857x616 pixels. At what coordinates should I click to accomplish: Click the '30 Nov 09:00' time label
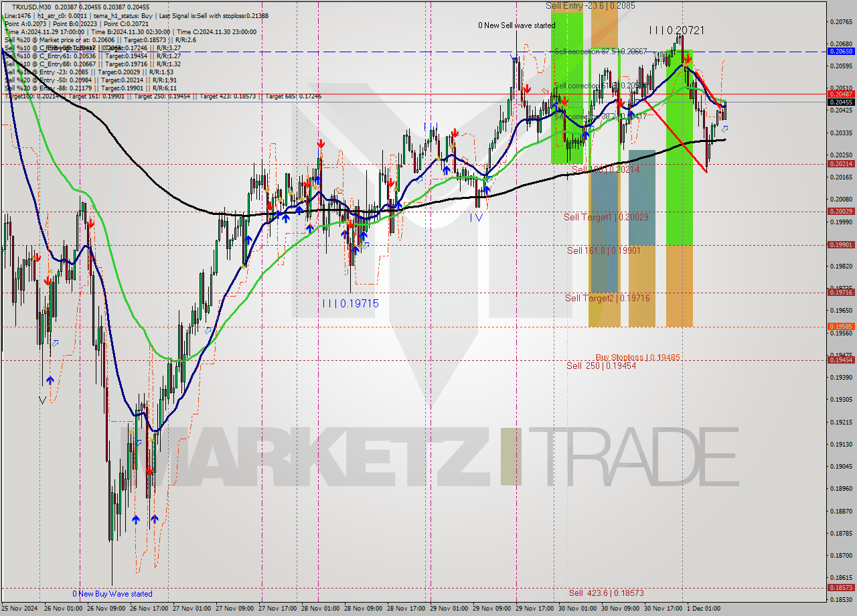coord(621,608)
